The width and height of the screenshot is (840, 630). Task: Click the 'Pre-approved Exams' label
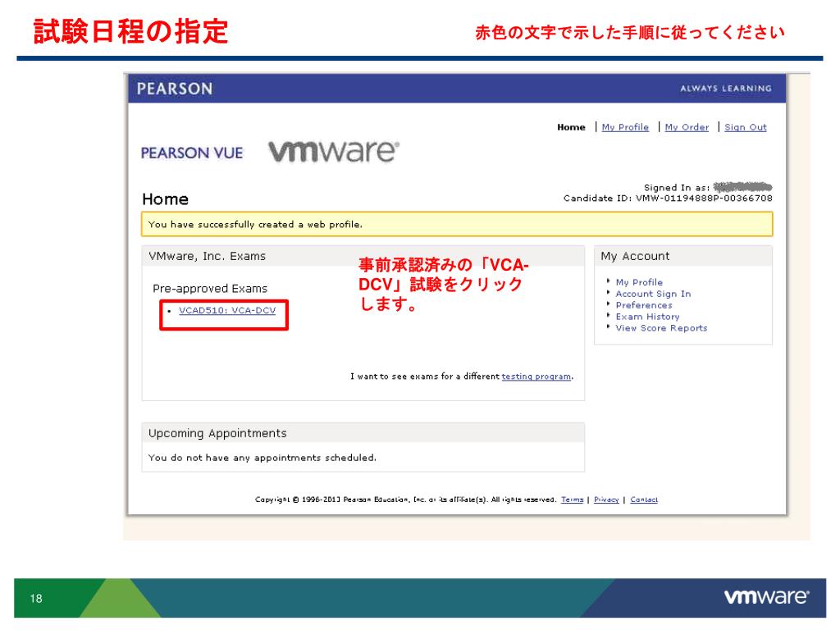tap(210, 289)
